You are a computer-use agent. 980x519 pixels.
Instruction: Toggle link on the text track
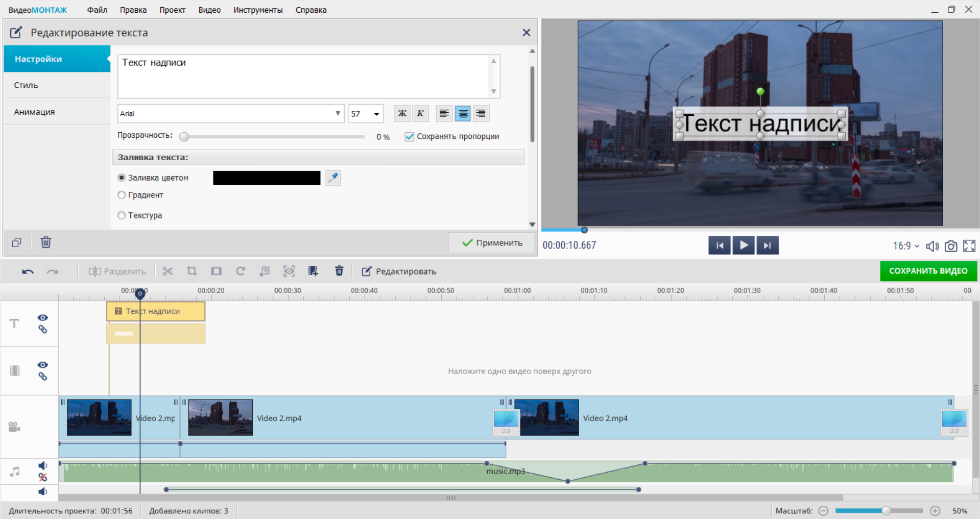click(43, 329)
